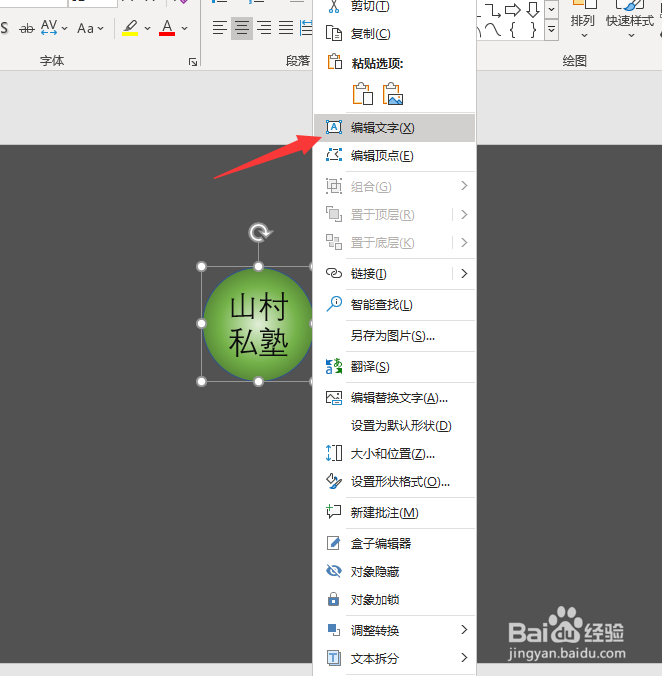Select 编辑文字 Edit Text menu entry

pyautogui.click(x=394, y=128)
